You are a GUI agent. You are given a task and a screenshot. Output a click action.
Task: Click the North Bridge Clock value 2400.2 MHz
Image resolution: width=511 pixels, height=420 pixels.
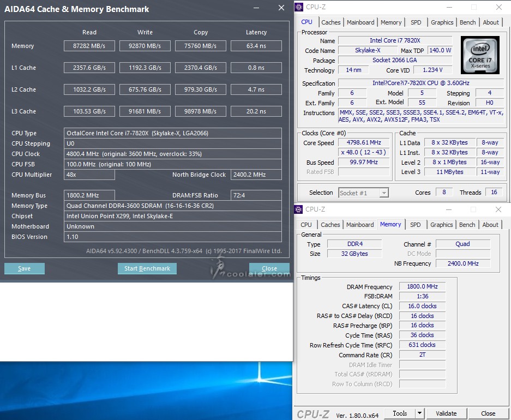point(256,175)
